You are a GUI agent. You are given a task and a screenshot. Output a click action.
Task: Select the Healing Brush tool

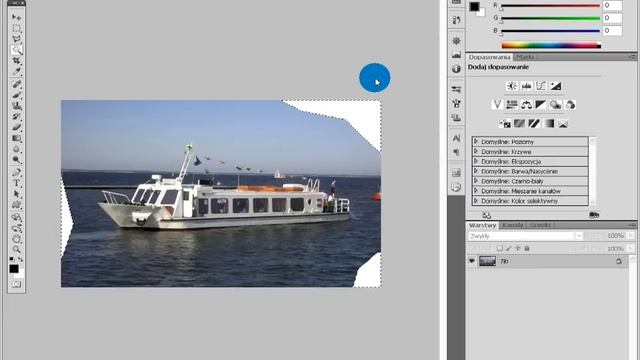pos(16,84)
